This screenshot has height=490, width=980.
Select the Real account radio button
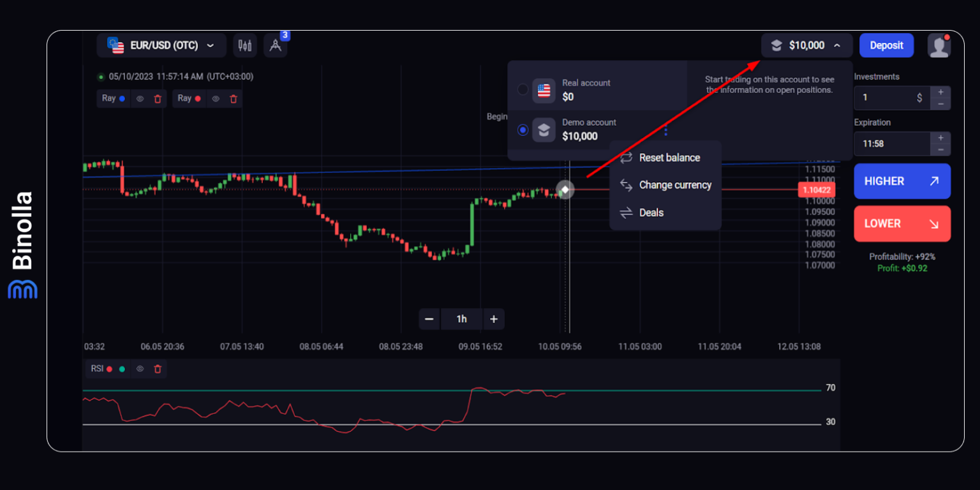tap(522, 89)
